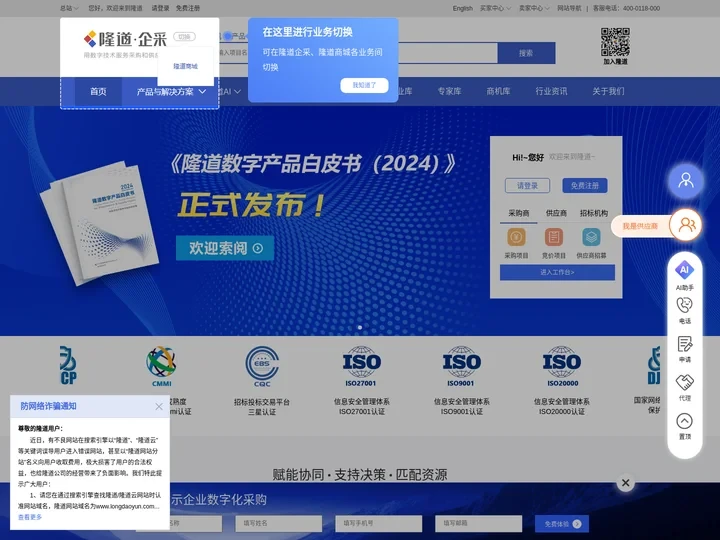Open the 竞价项目 icon in login panel
This screenshot has height=540, width=720.
(554, 238)
